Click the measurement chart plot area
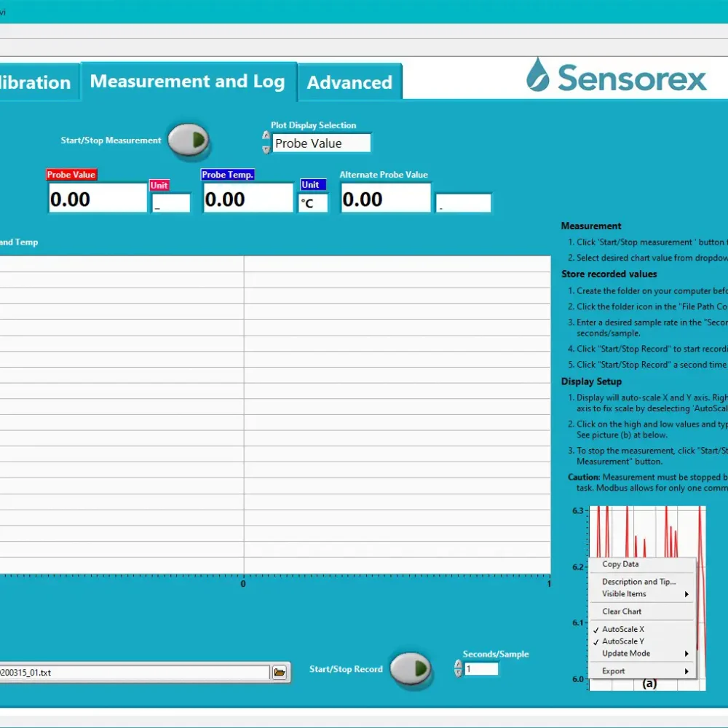Viewport: 728px width, 728px height. pos(275,414)
